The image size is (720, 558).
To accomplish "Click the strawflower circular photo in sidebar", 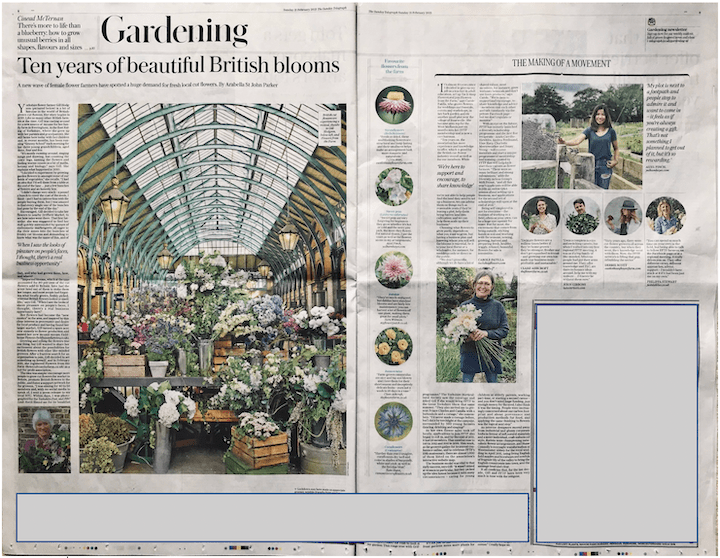I will (393, 105).
